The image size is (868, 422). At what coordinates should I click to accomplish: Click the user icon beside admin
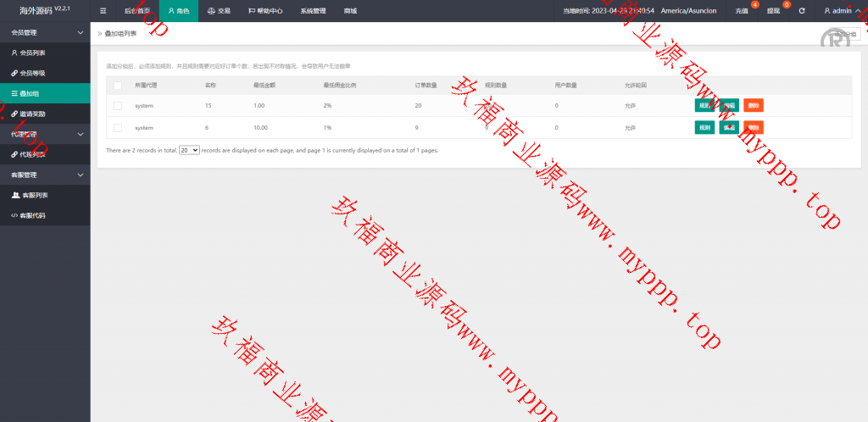point(826,11)
